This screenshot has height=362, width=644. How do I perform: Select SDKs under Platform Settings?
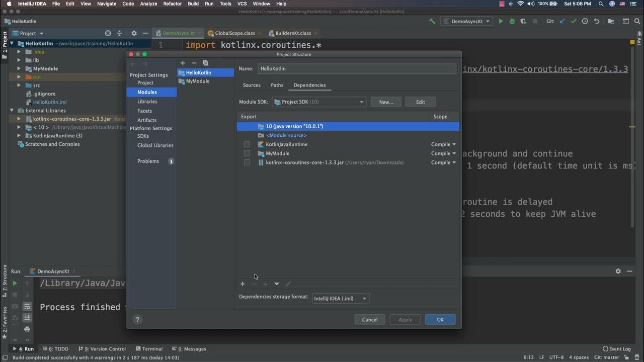[143, 136]
